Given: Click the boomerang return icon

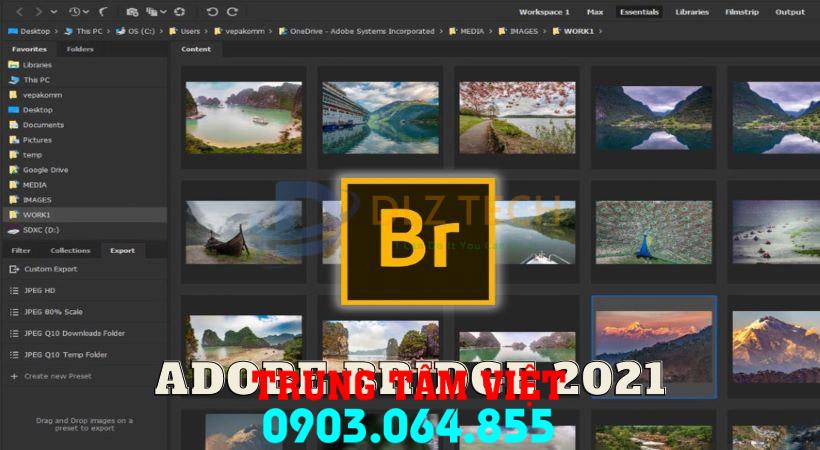Looking at the screenshot, I should coord(103,12).
